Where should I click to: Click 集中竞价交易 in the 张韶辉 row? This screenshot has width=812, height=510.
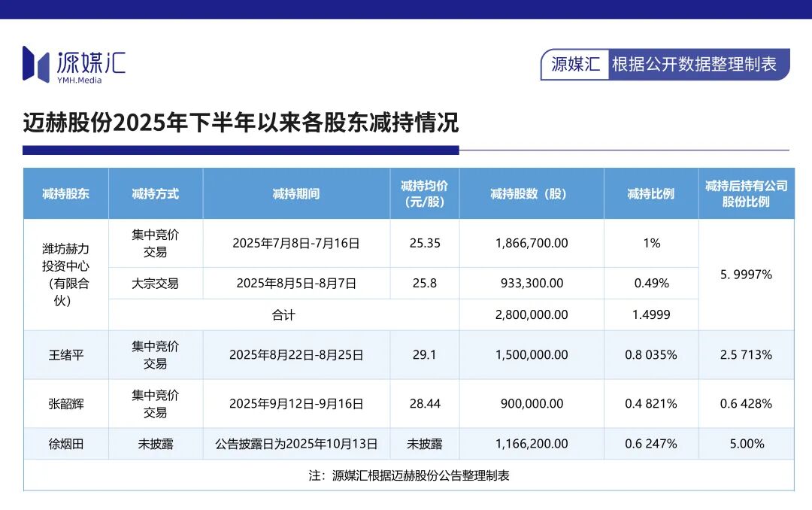click(156, 404)
